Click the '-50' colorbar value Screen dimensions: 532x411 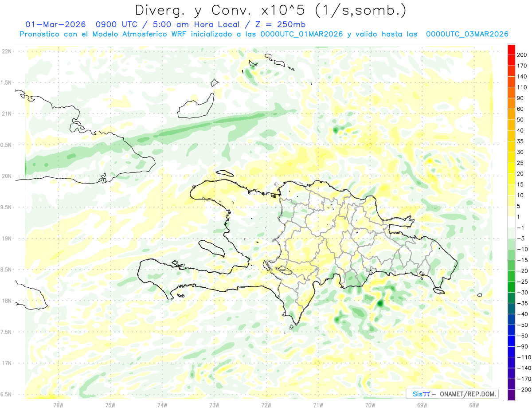coord(523,325)
